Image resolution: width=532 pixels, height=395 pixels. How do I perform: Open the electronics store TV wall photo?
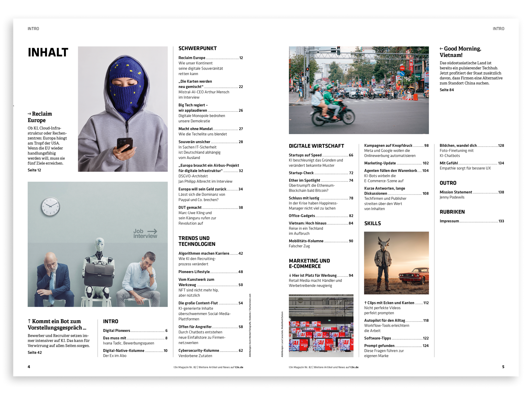point(321,326)
